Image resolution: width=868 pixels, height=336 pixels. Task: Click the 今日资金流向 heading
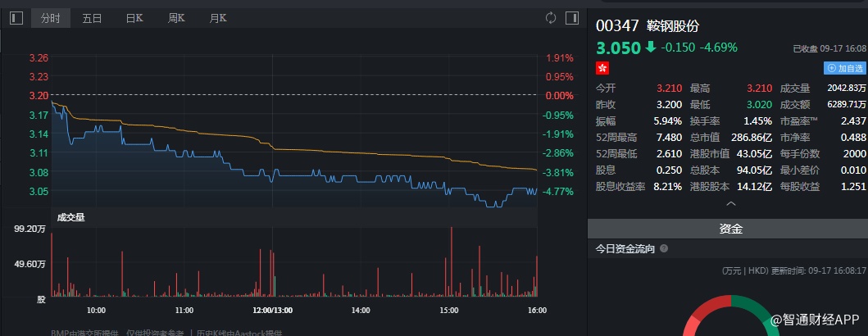point(625,249)
